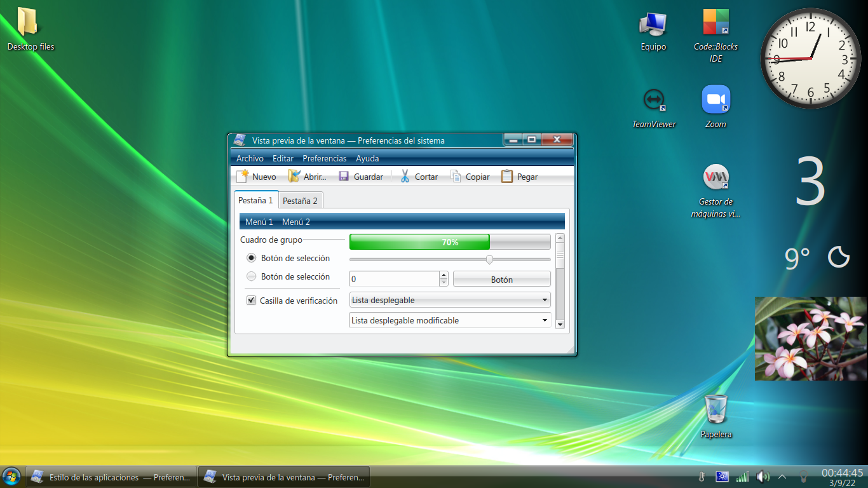Open the Preferencias menu
Viewport: 868px width, 488px height.
click(x=324, y=158)
